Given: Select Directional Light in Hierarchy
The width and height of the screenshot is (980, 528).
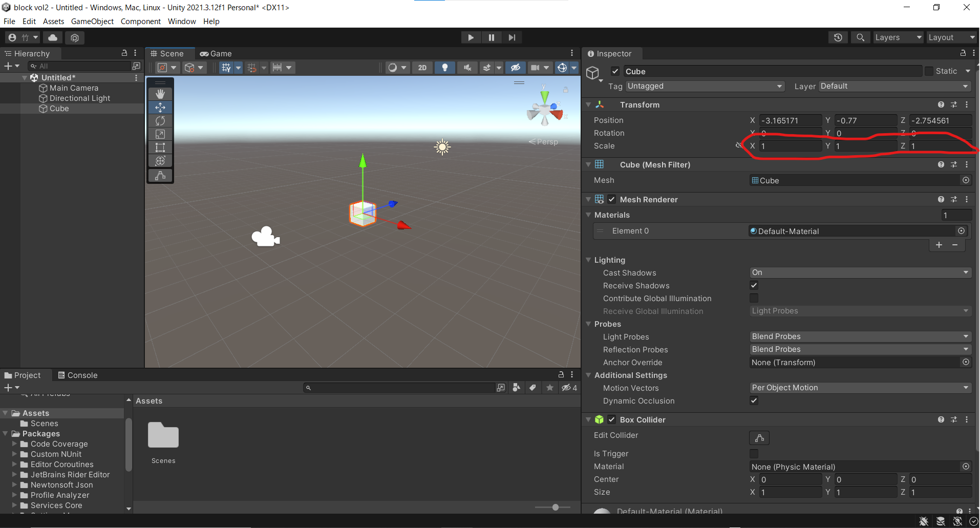Looking at the screenshot, I should click(80, 98).
